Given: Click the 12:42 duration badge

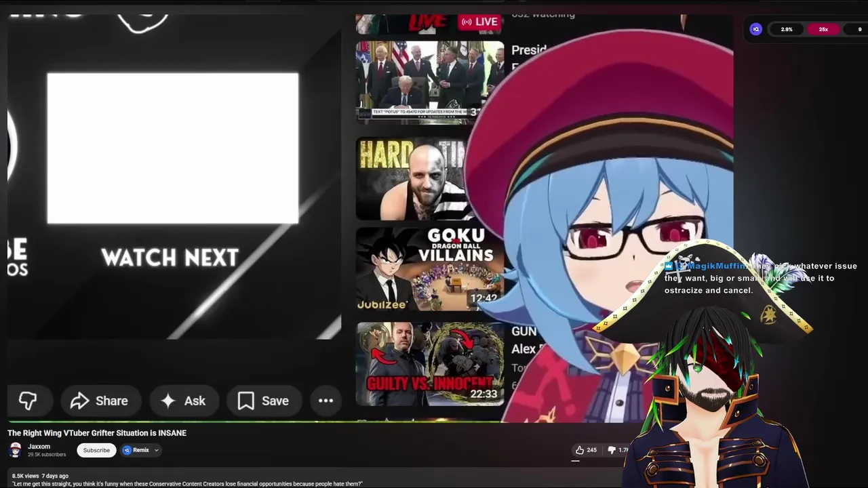Looking at the screenshot, I should pos(484,298).
